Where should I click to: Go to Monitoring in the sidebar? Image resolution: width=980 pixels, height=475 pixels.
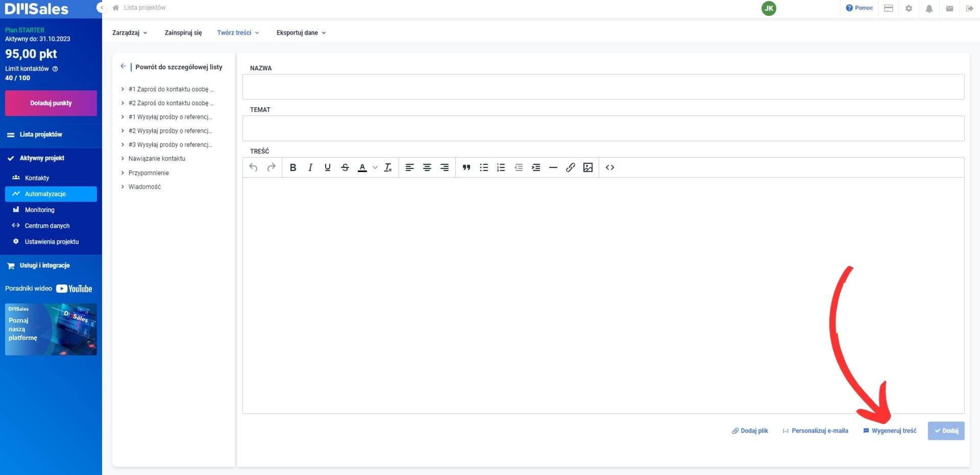[39, 210]
